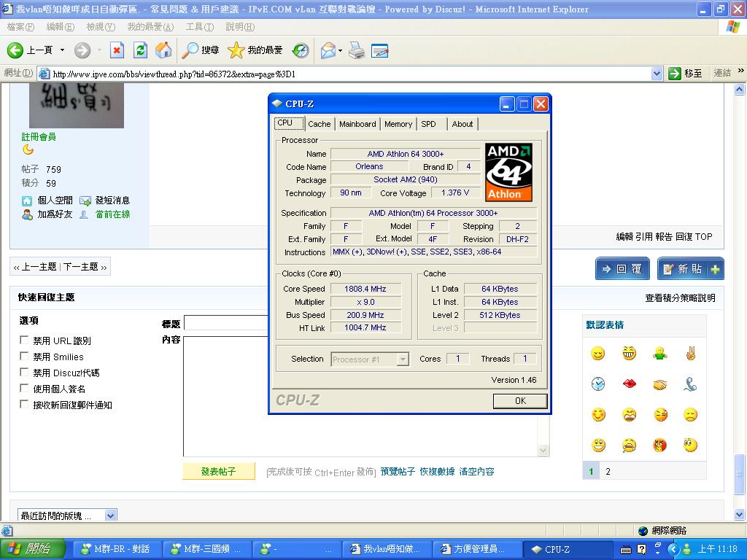The width and height of the screenshot is (747, 560).
Task: Click the print icon in the IE toolbar
Action: pyautogui.click(x=356, y=50)
